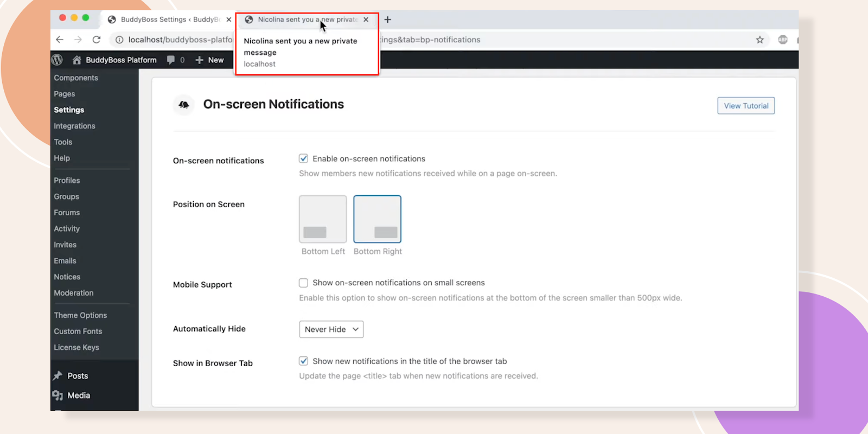Enable Show on-screen notifications on small screens
Screen dimensions: 868x434
(x=304, y=283)
